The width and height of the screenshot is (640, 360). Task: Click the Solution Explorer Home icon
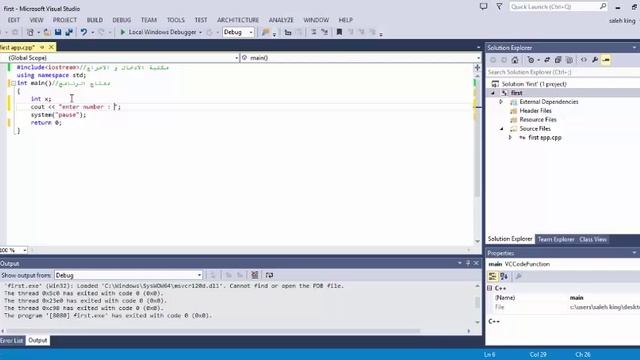tap(515, 60)
